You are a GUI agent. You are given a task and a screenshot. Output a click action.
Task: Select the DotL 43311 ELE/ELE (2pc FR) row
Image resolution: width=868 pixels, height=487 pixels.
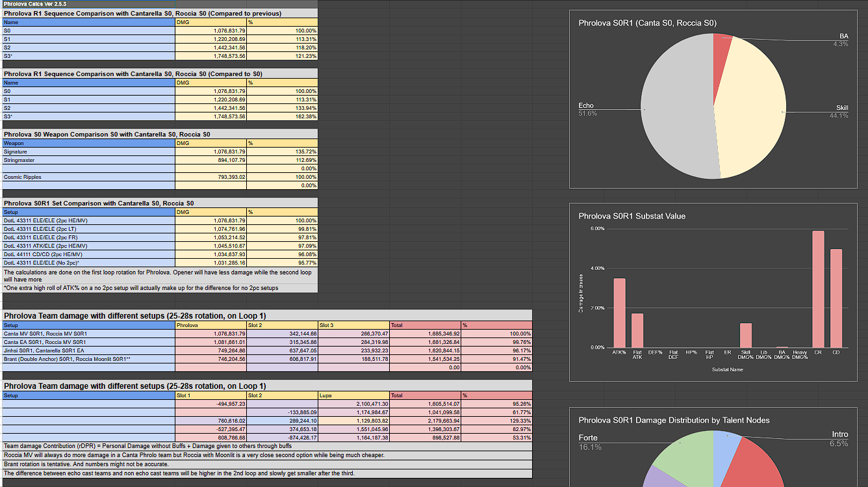(88, 237)
